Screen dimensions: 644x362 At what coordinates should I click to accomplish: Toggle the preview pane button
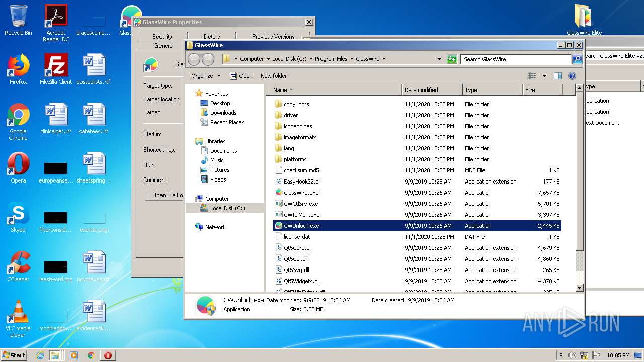(x=557, y=76)
